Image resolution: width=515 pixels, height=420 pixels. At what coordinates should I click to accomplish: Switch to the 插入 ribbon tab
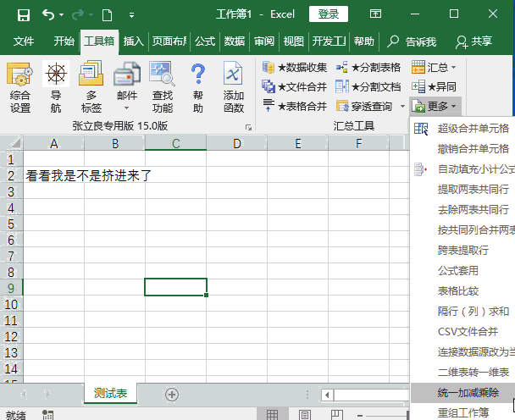coord(133,41)
